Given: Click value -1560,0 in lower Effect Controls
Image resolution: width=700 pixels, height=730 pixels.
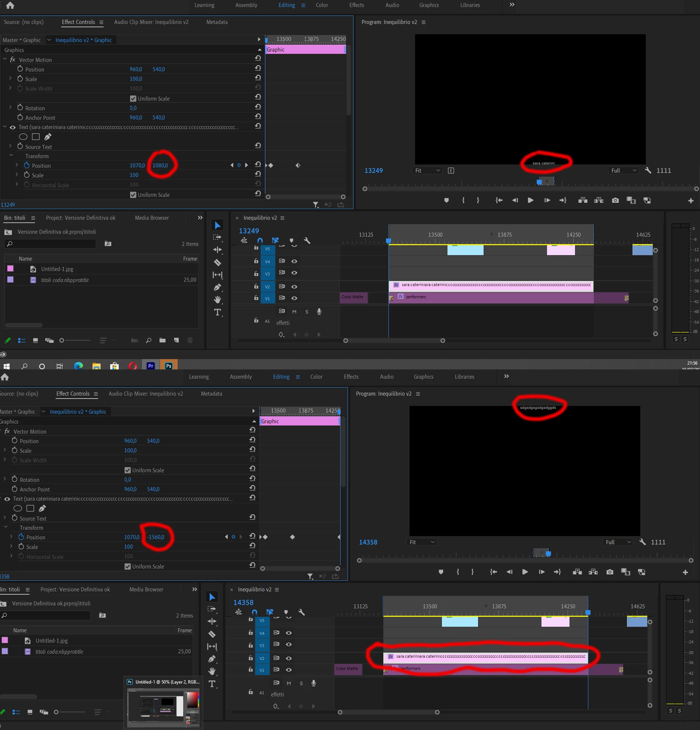Looking at the screenshot, I should tap(156, 537).
